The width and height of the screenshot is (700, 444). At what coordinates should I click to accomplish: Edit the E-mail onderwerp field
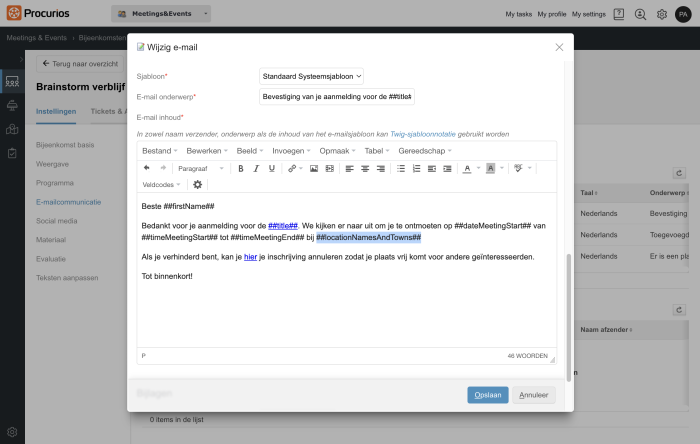(337, 97)
